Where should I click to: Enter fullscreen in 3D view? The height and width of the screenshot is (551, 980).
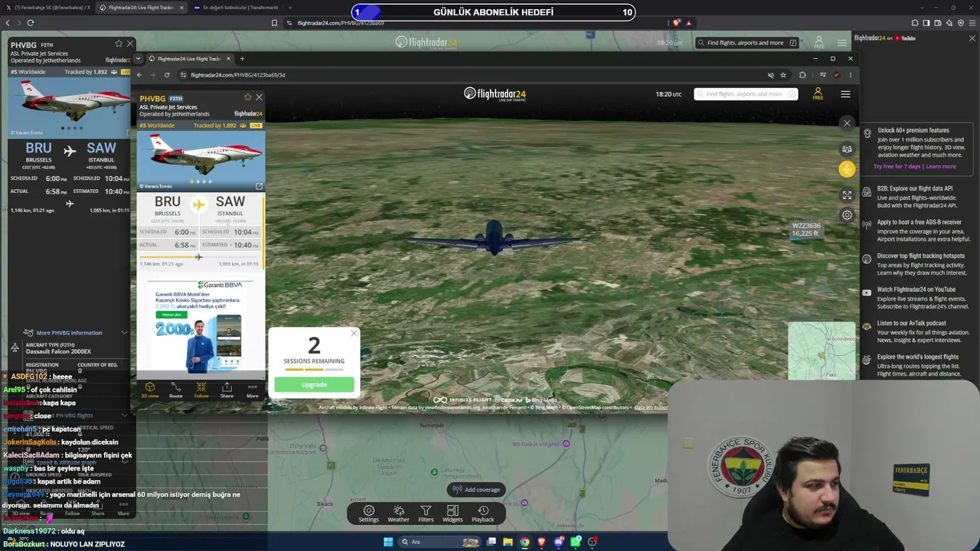(x=847, y=195)
